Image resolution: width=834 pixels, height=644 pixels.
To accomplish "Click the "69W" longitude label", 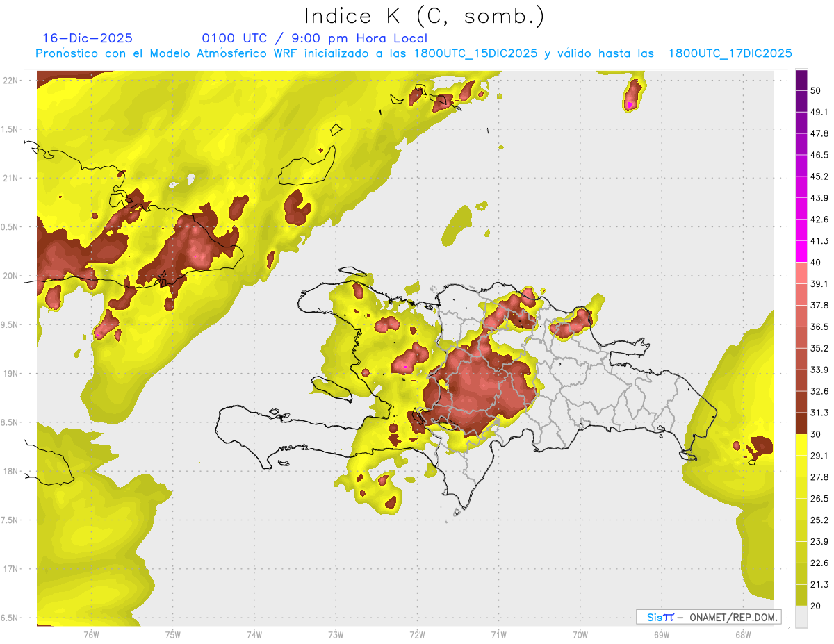I will pos(661,634).
